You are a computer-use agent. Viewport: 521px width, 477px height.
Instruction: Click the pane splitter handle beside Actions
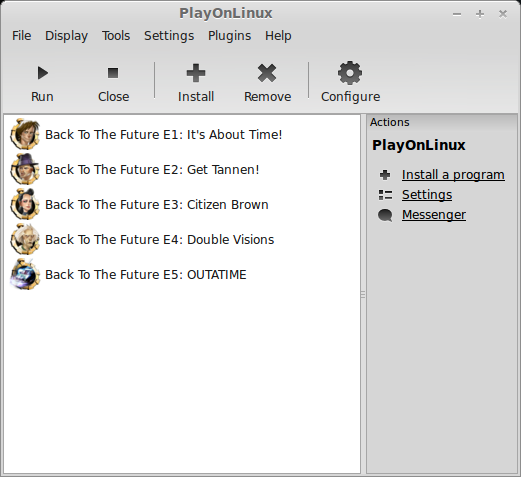click(x=363, y=294)
